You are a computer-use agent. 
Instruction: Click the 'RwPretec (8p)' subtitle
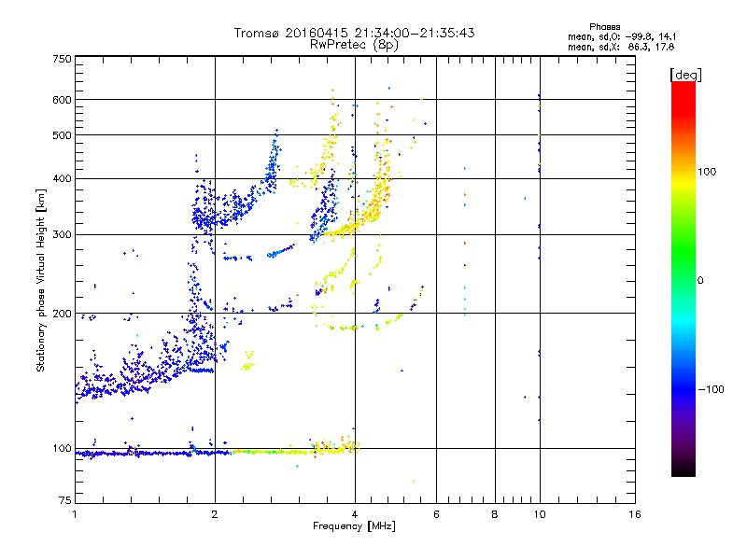point(354,45)
